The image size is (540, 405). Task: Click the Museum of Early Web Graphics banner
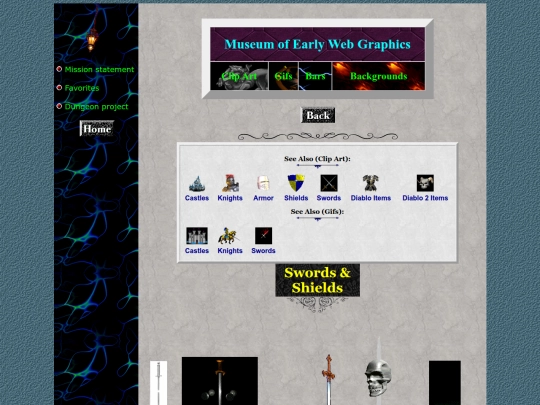click(x=318, y=44)
